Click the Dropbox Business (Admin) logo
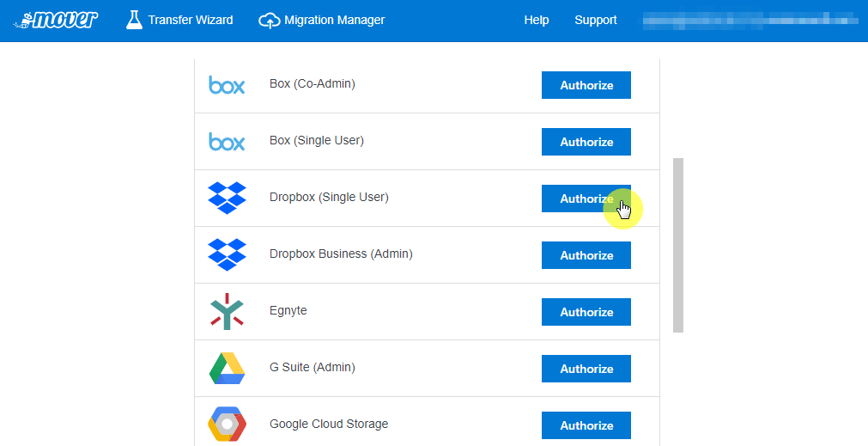The height and width of the screenshot is (446, 868). pos(227,254)
